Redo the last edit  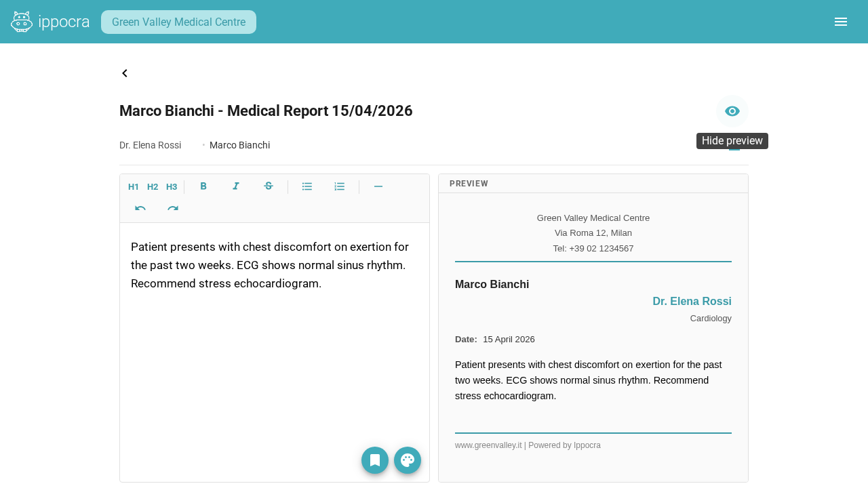coord(173,209)
